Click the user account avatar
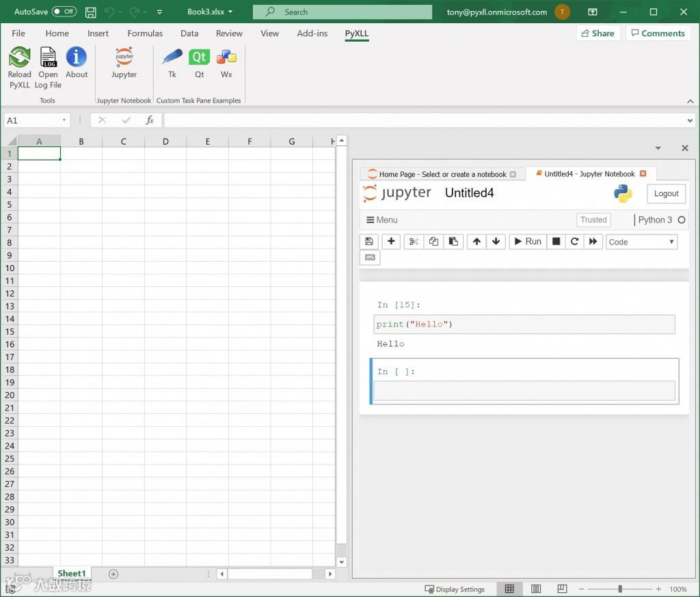Image resolution: width=700 pixels, height=597 pixels. 562,12
